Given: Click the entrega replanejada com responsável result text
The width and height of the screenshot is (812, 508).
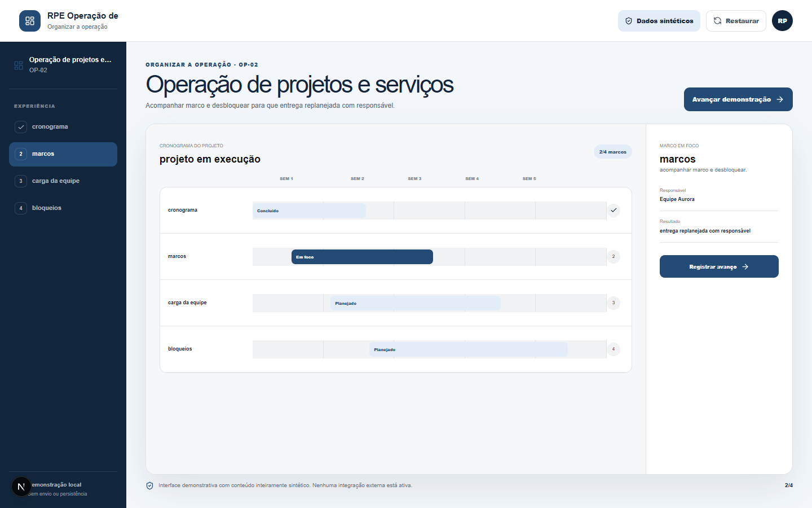Looking at the screenshot, I should pyautogui.click(x=705, y=231).
